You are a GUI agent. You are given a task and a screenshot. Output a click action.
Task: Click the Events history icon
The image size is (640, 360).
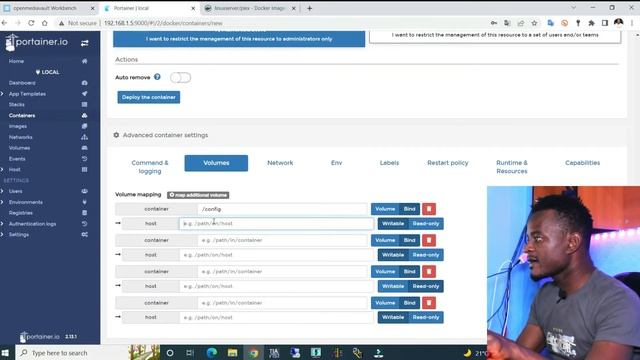click(x=84, y=159)
